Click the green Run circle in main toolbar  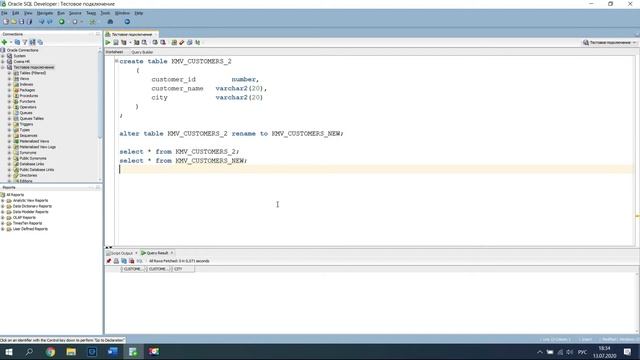pos(62,22)
